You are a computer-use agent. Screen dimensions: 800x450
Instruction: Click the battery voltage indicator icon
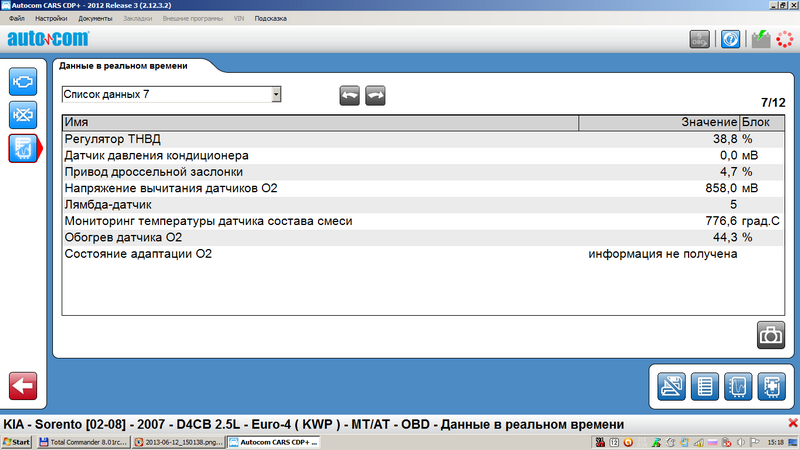pos(761,39)
